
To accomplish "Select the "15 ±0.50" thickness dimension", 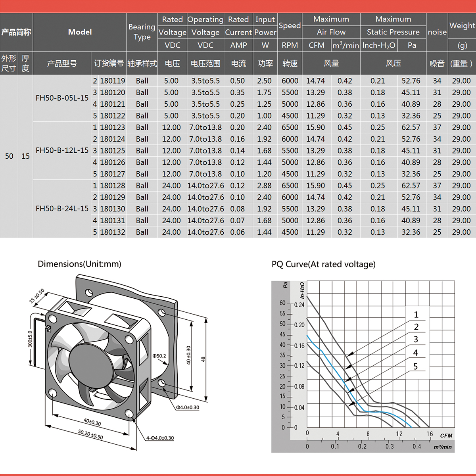I will pyautogui.click(x=37, y=296).
